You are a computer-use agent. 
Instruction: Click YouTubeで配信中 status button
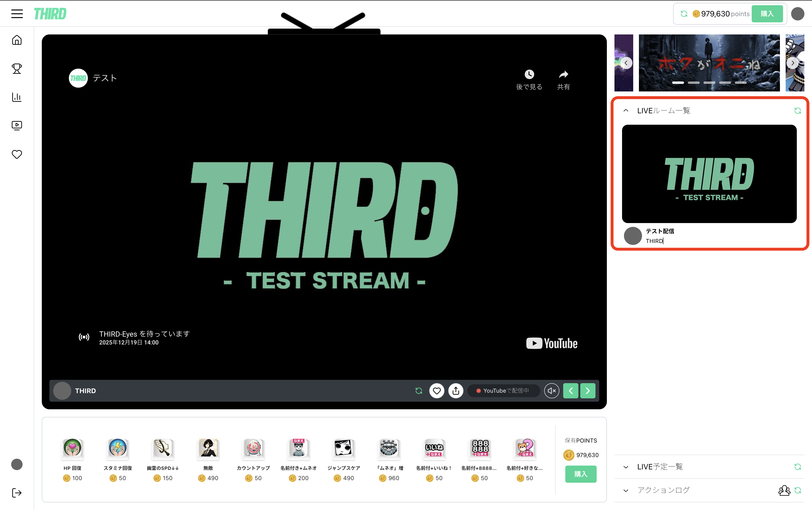503,391
